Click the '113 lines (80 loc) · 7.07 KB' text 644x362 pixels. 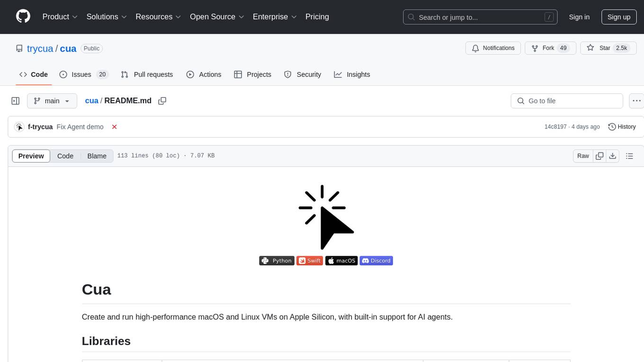tap(166, 156)
